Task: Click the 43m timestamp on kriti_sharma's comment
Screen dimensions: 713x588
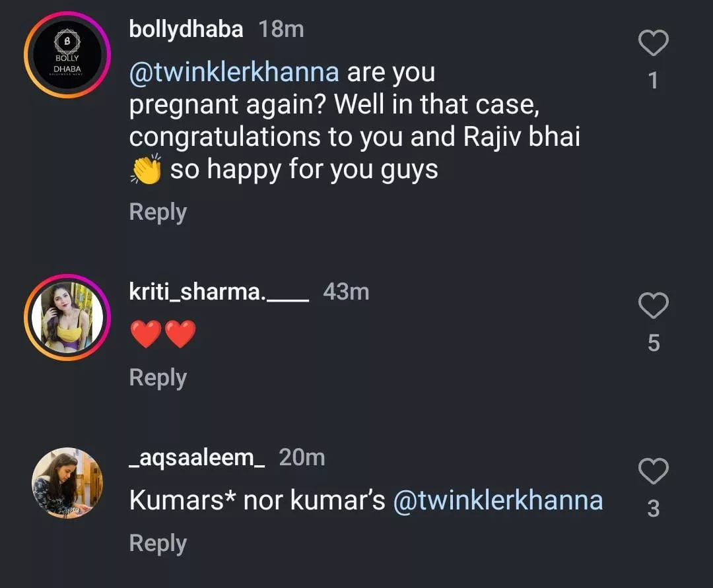Action: [346, 292]
